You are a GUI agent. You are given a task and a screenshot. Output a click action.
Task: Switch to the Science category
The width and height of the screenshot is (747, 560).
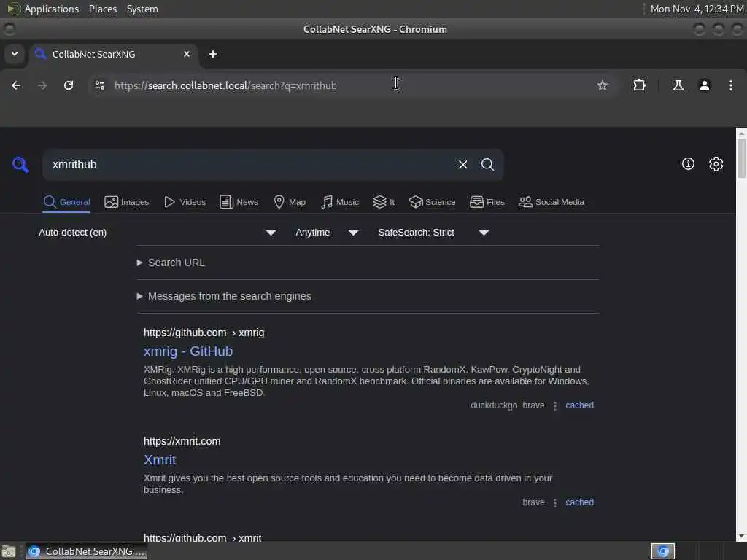(x=432, y=202)
